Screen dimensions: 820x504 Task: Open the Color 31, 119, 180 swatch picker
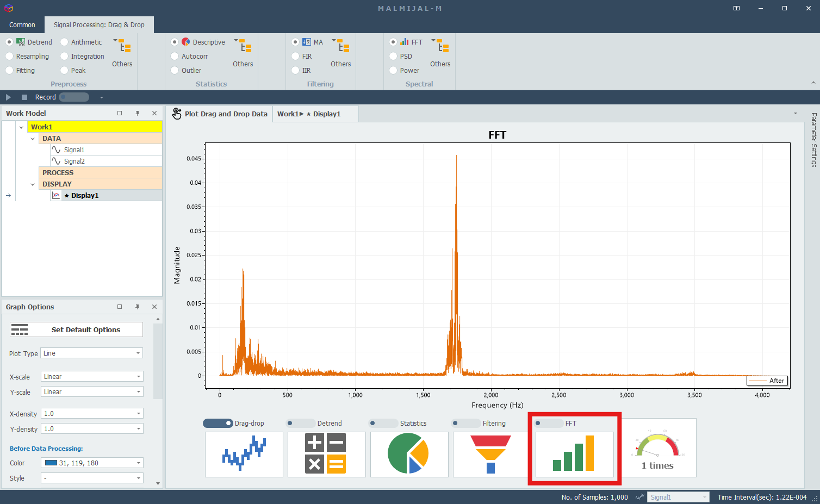coord(92,463)
